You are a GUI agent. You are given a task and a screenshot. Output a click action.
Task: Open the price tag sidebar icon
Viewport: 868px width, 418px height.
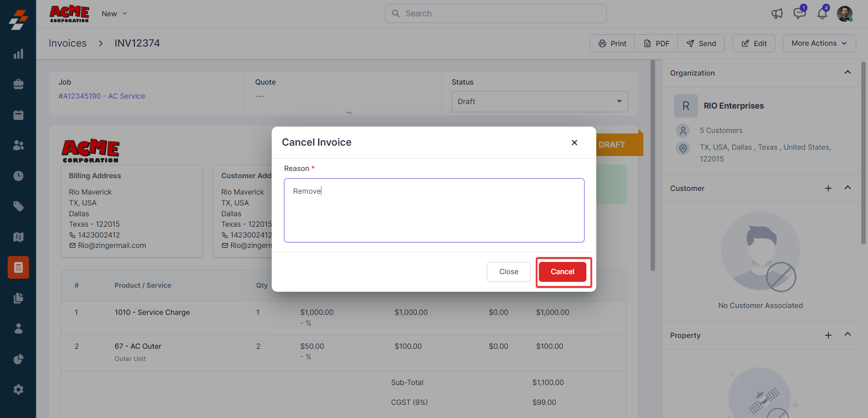pyautogui.click(x=18, y=206)
